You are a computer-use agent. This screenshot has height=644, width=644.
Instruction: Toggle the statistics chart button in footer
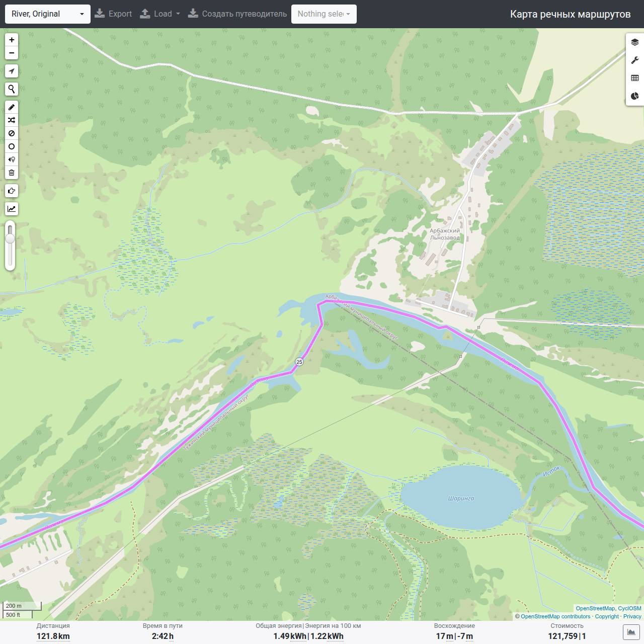pos(631,632)
